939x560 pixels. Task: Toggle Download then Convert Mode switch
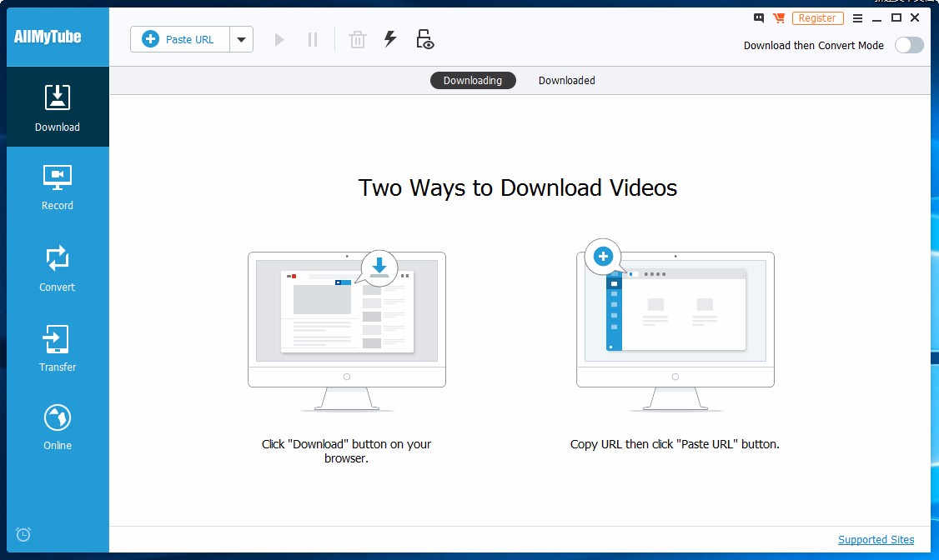(x=909, y=46)
